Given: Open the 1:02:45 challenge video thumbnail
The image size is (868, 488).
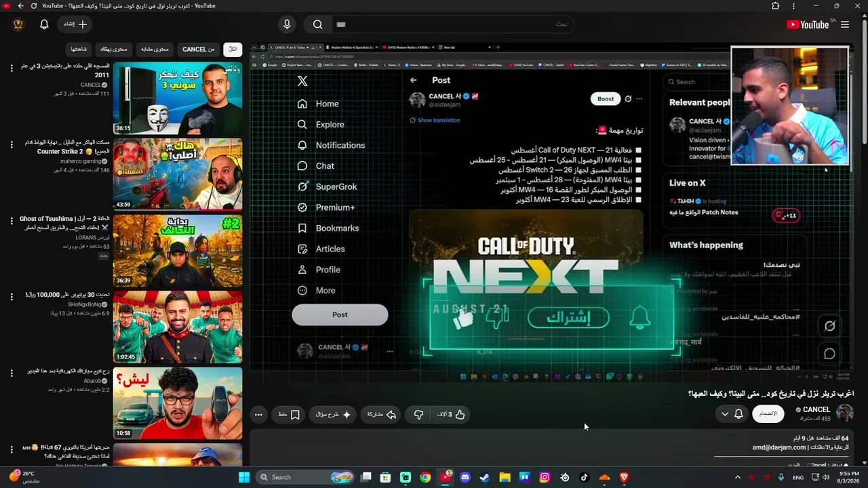Looking at the screenshot, I should click(178, 327).
